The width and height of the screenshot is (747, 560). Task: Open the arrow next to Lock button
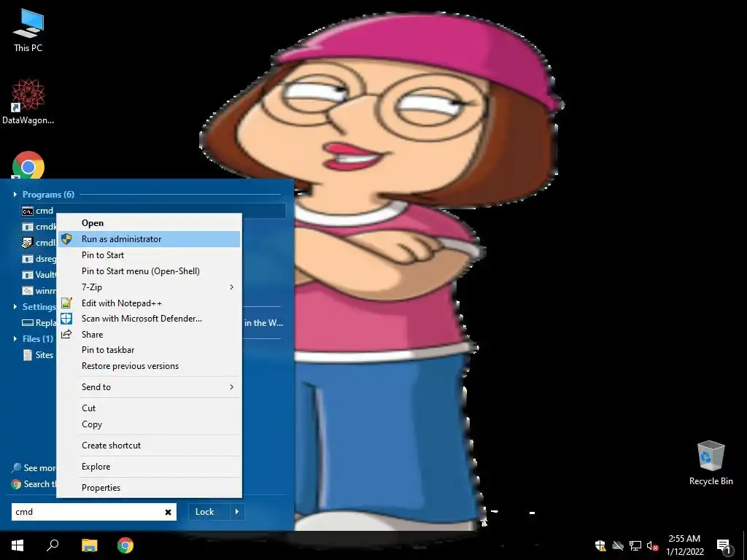coord(237,512)
